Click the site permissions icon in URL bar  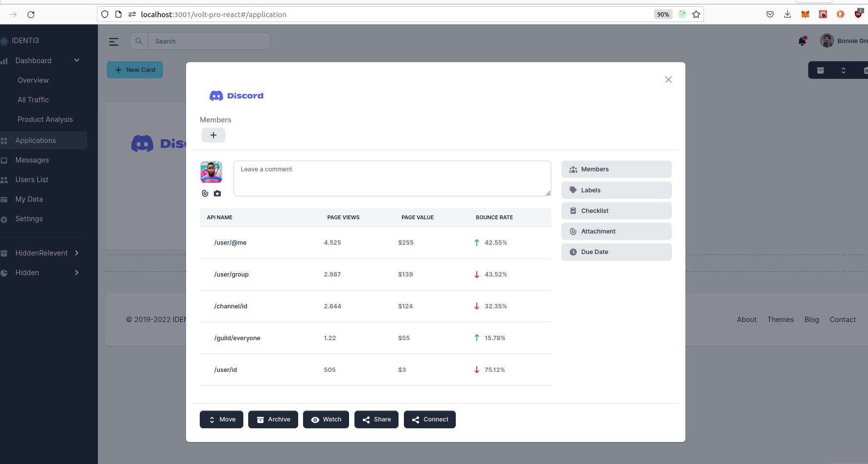pos(132,15)
